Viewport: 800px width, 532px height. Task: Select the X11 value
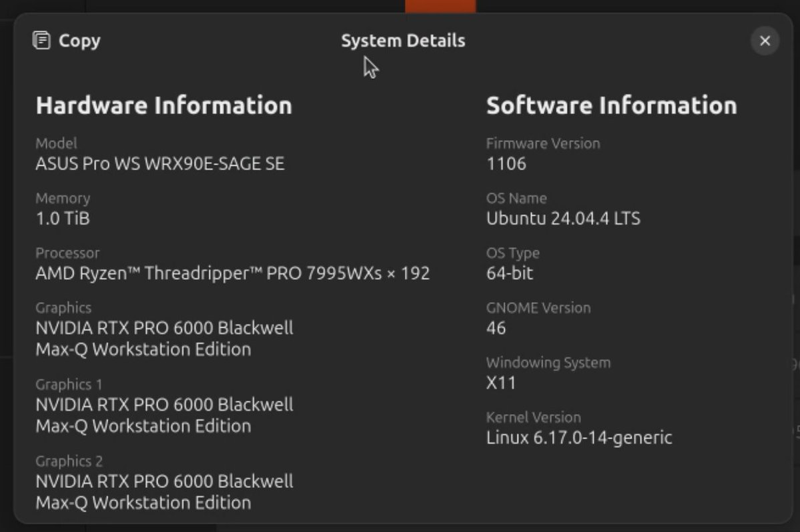[501, 383]
